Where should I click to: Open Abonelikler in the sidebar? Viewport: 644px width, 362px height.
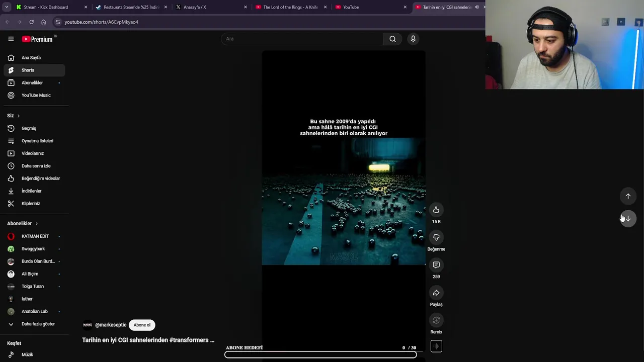[34, 83]
